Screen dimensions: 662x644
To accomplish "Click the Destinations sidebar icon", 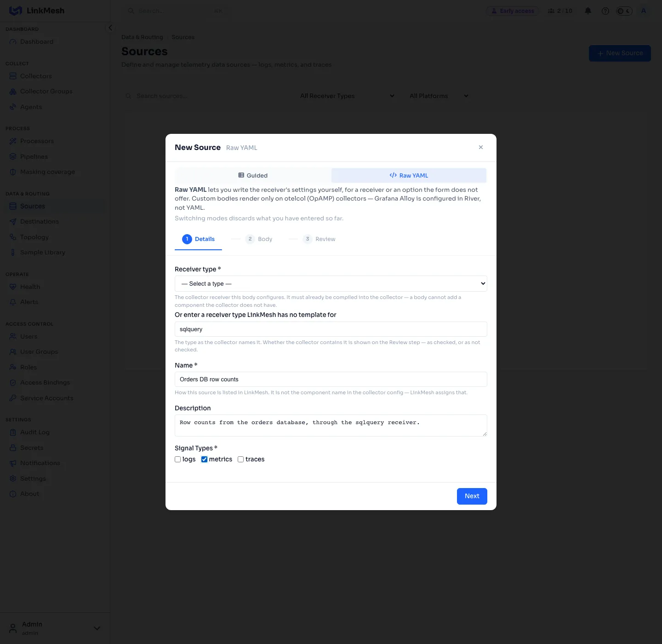I will (13, 221).
